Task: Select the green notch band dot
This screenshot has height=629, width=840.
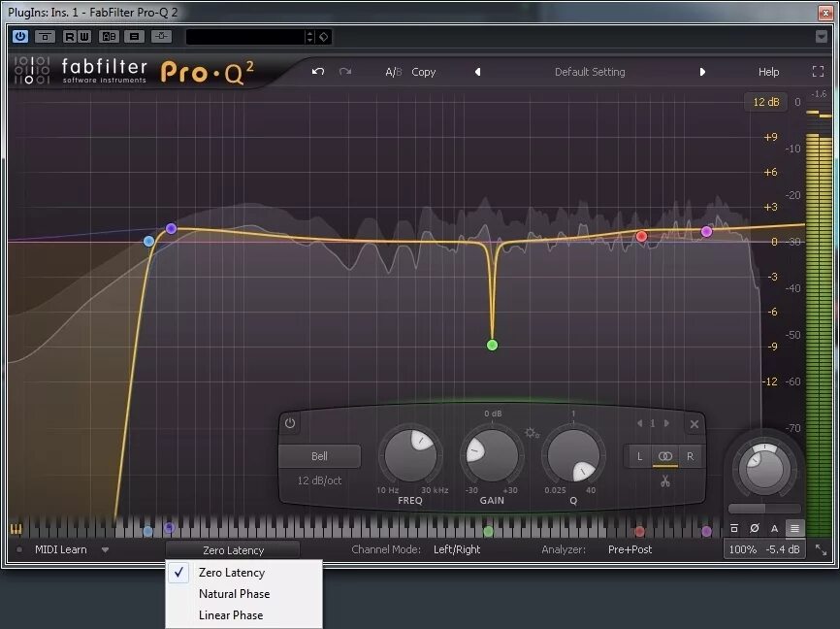Action: (x=493, y=345)
